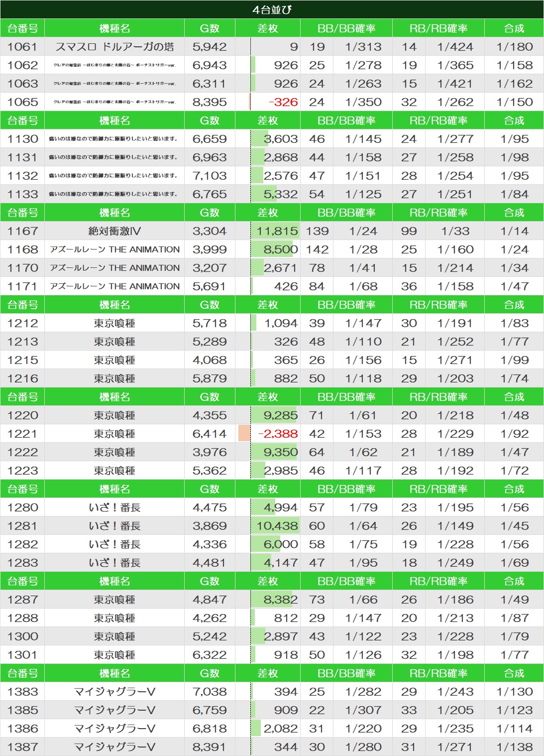Image resolution: width=544 pixels, height=756 pixels.
Task: Select machine number 1061 cell
Action: tap(22, 47)
